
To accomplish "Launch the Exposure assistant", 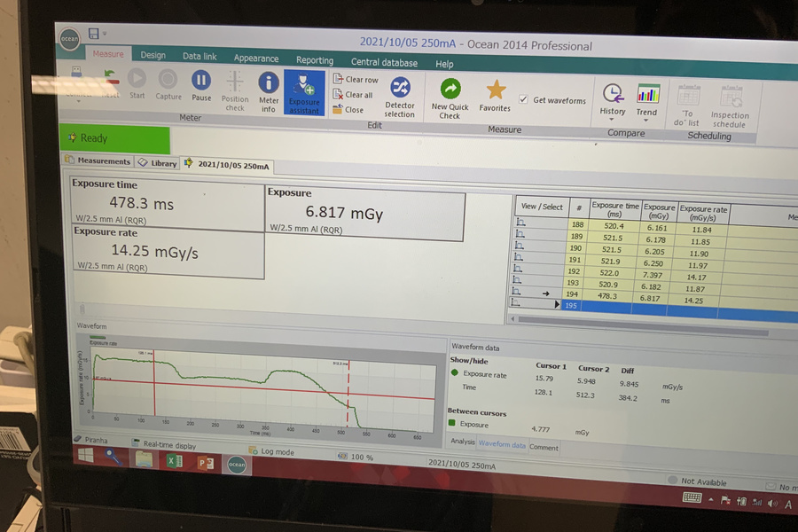I will [304, 93].
